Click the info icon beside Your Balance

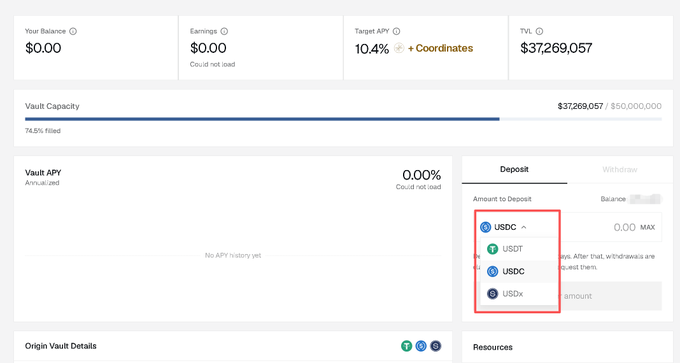pos(73,31)
